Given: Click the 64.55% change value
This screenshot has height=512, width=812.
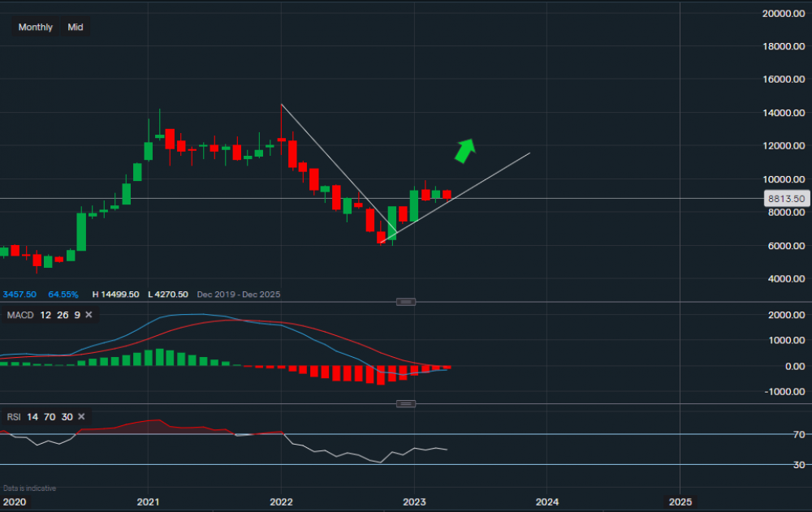Looking at the screenshot, I should [x=63, y=295].
